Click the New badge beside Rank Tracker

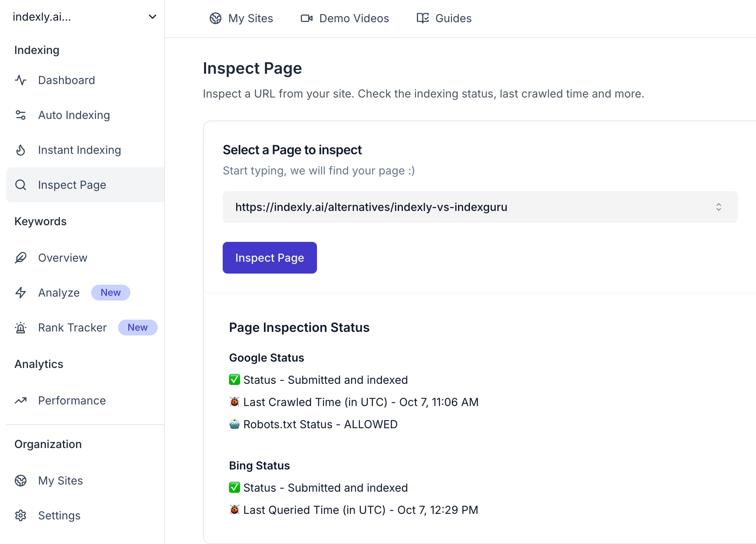pos(137,328)
